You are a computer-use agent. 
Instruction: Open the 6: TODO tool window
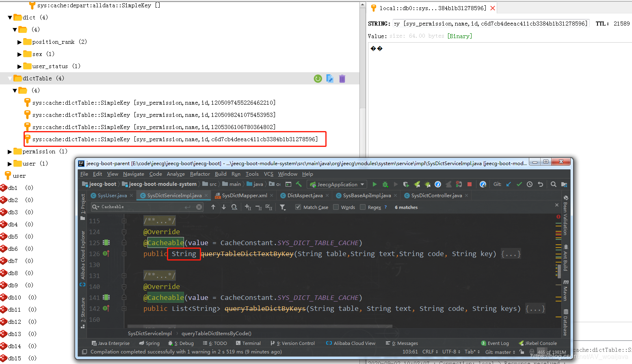215,343
